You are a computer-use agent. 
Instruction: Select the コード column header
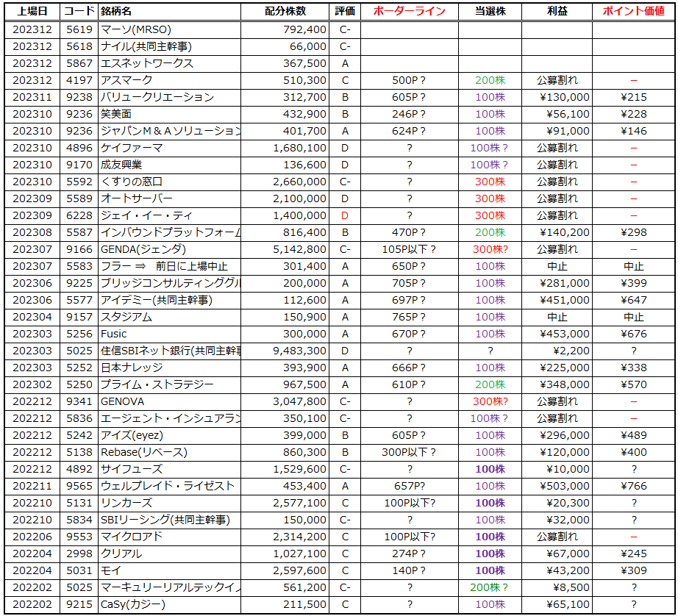click(79, 11)
